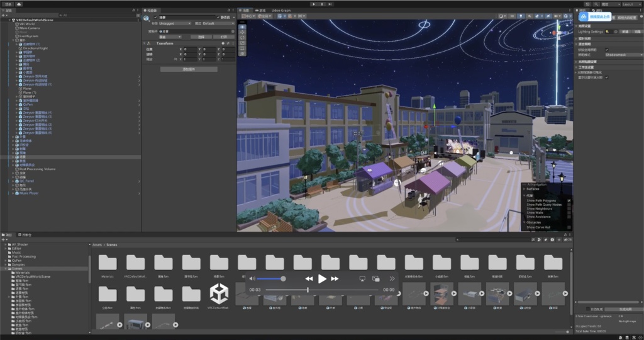Viewport: 644px width, 340px height.
Task: Click the Hierarchy search field
Action: (96, 15)
